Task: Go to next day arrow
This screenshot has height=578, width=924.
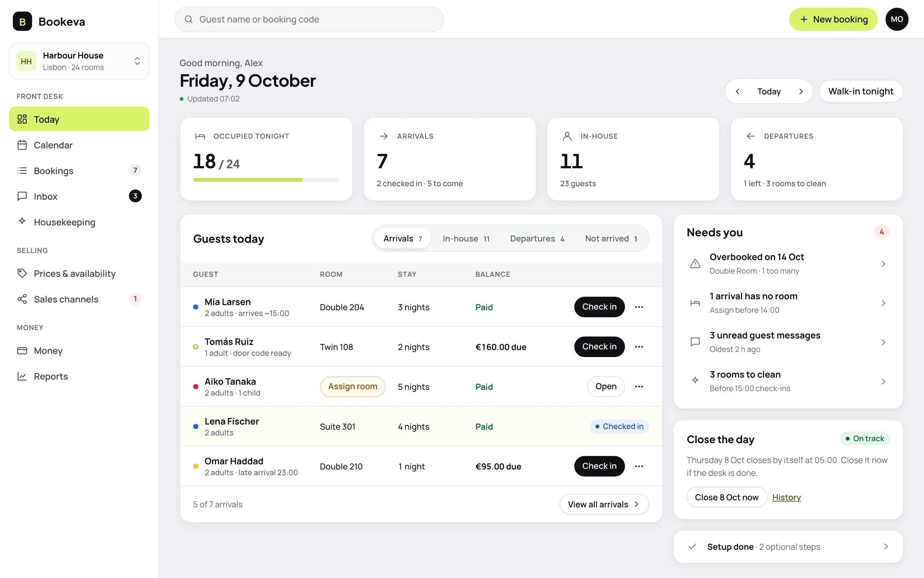Action: click(801, 92)
